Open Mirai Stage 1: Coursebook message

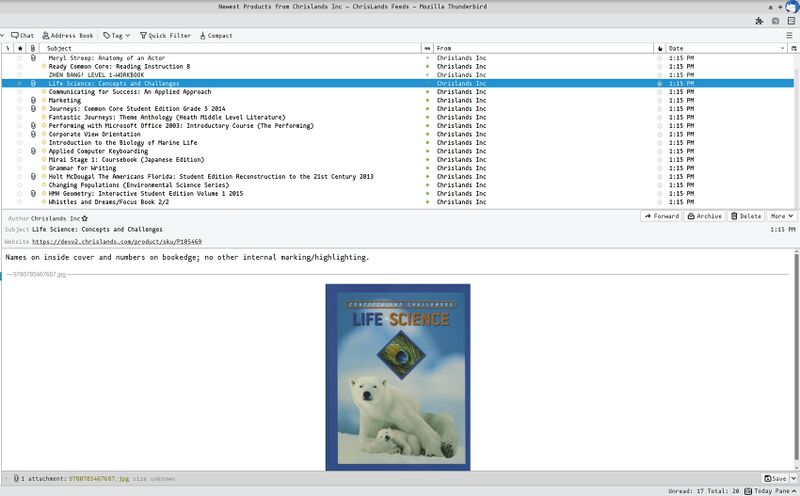(127, 160)
